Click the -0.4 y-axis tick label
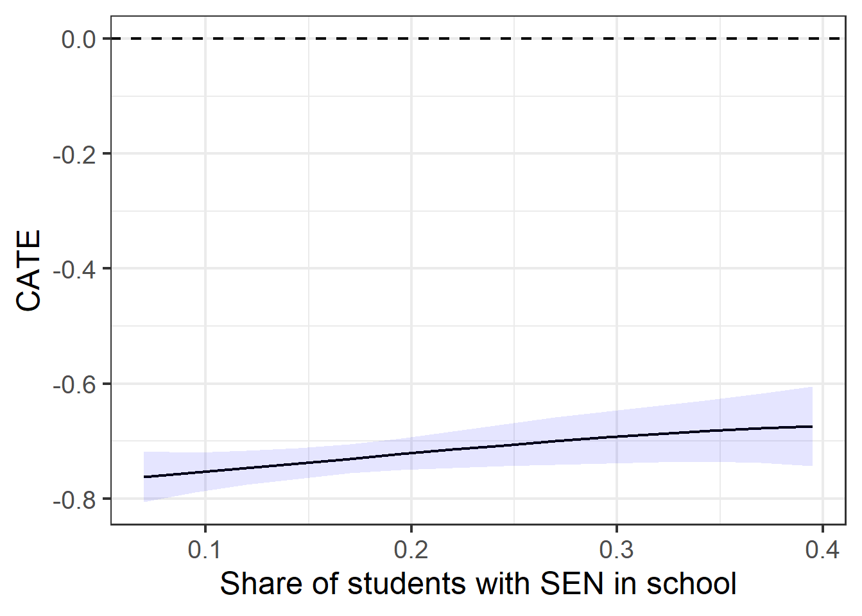This screenshot has height=616, width=862. 74,269
